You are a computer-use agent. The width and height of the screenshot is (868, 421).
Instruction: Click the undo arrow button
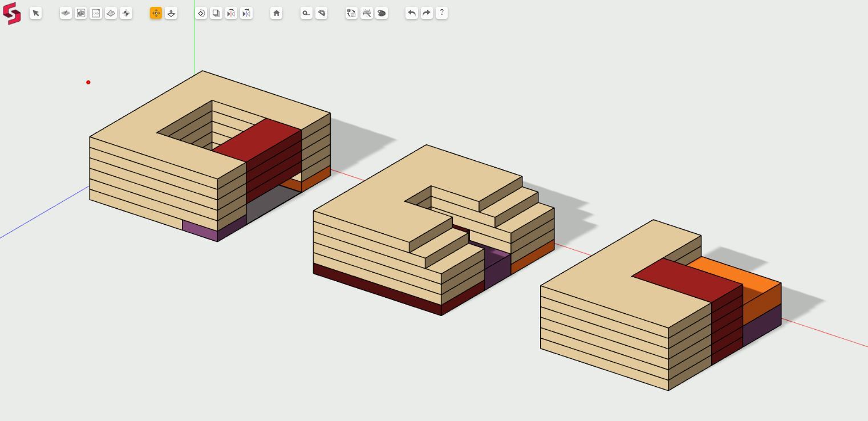click(x=411, y=13)
